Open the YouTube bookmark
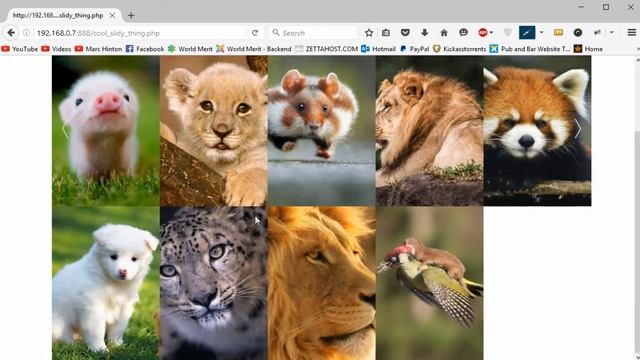The width and height of the screenshot is (640, 360). coord(20,49)
